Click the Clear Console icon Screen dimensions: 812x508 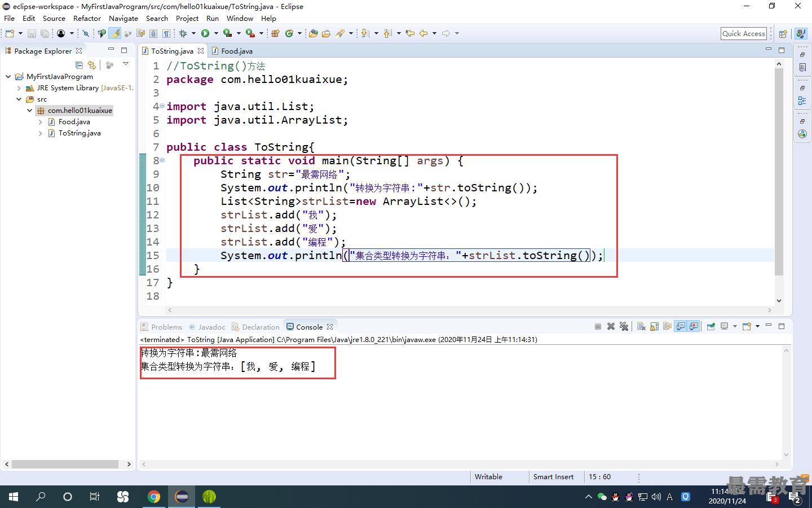(x=641, y=326)
